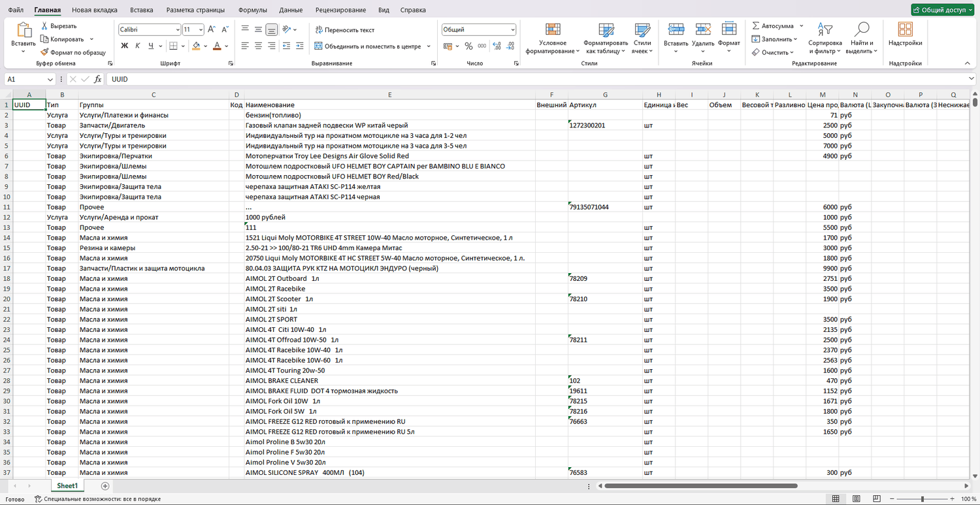The width and height of the screenshot is (980, 505).
Task: Open Find and Select (Найти и выделить)
Action: coord(862,38)
